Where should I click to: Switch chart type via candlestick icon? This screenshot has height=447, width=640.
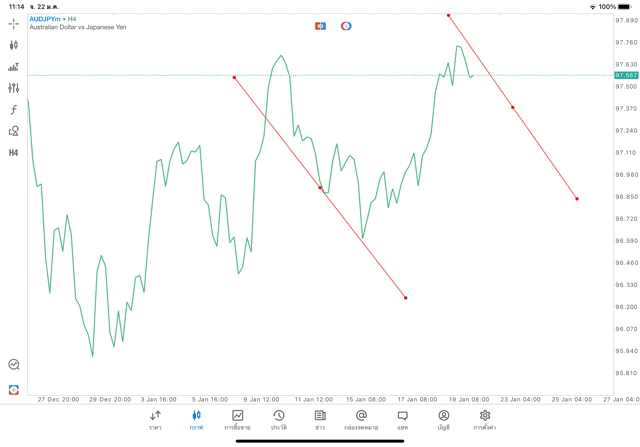(14, 45)
